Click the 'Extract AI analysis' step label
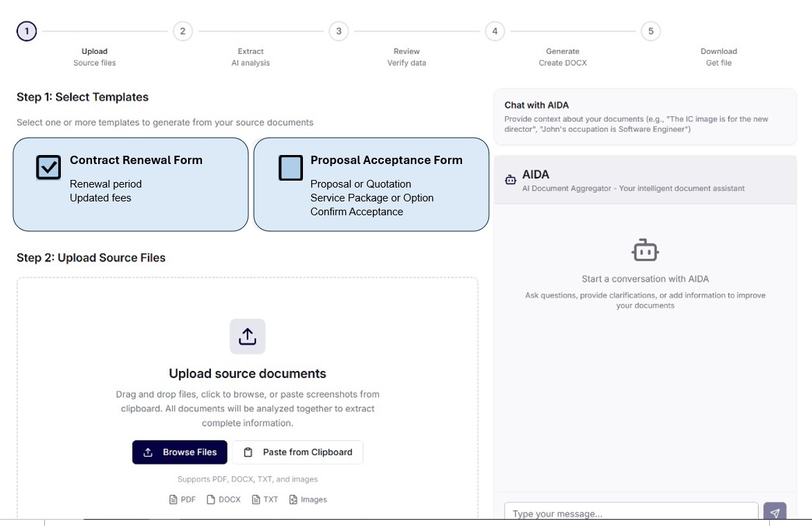The height and width of the screenshot is (526, 812). [x=250, y=57]
